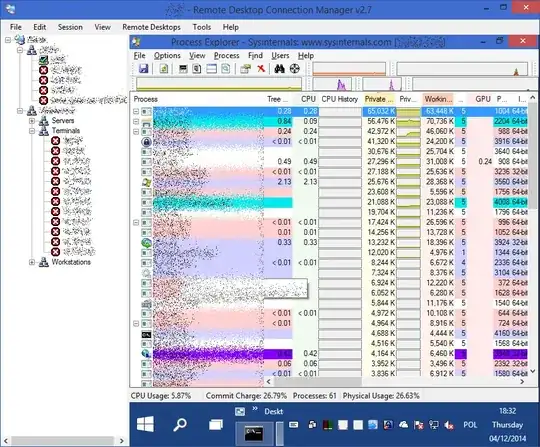This screenshot has width=540, height=447.
Task: Collapse the root node of the RDCMan tree
Action: click(8, 40)
